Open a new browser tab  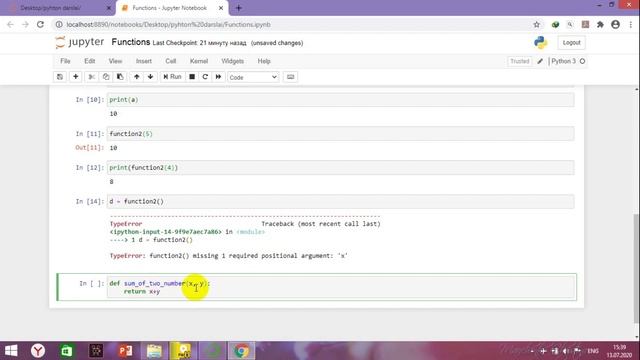(238, 8)
